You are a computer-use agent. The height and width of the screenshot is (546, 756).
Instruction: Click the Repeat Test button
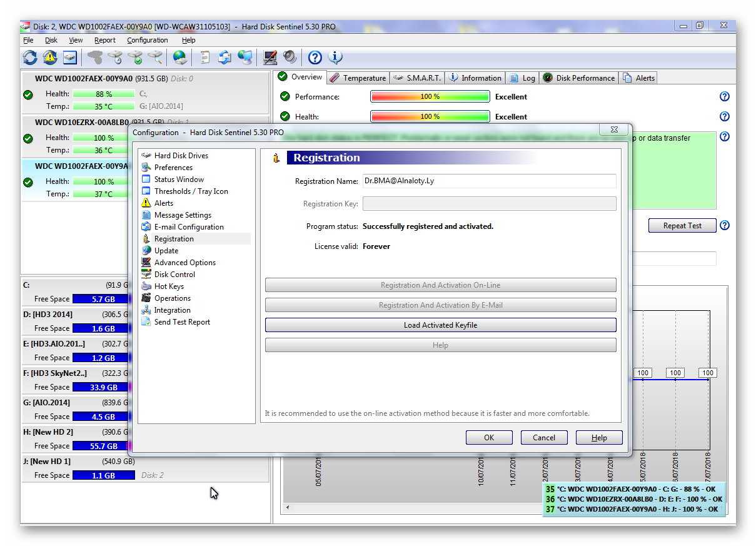(682, 226)
